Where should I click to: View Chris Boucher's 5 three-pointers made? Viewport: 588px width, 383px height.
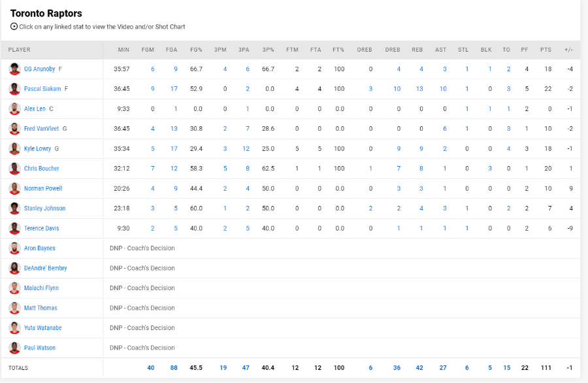pos(225,169)
